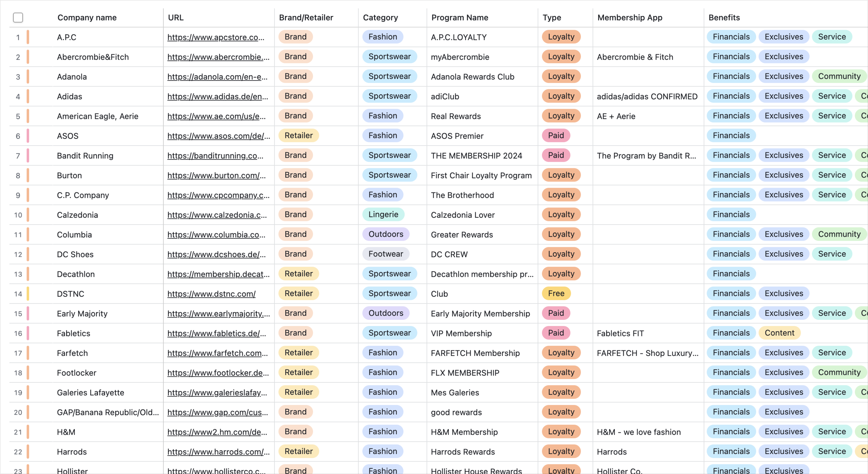Click the Community tag in Columbia row
Image resolution: width=868 pixels, height=474 pixels.
click(839, 234)
